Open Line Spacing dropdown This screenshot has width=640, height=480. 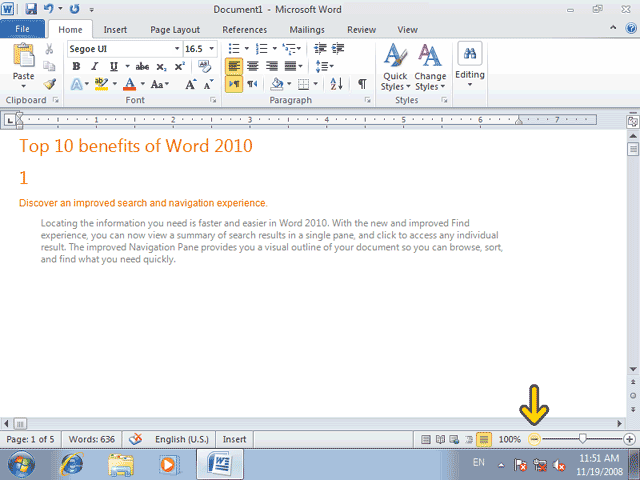pyautogui.click(x=324, y=66)
